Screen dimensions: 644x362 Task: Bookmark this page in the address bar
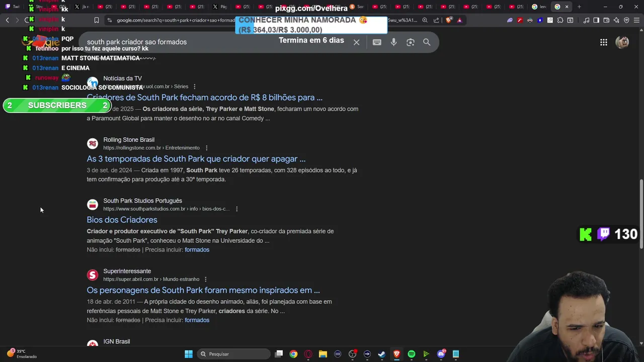coord(97,20)
